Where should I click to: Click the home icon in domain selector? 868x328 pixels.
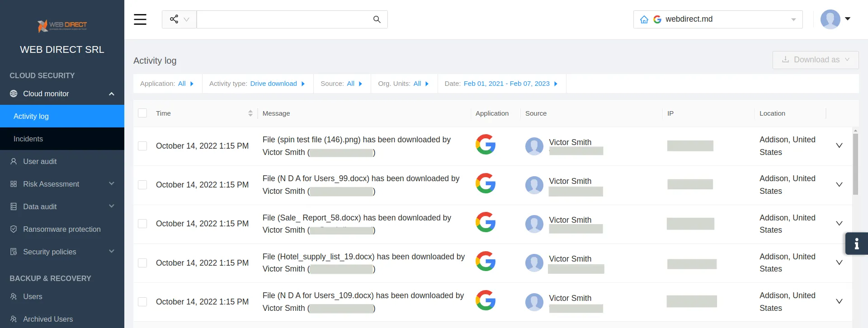coord(644,19)
